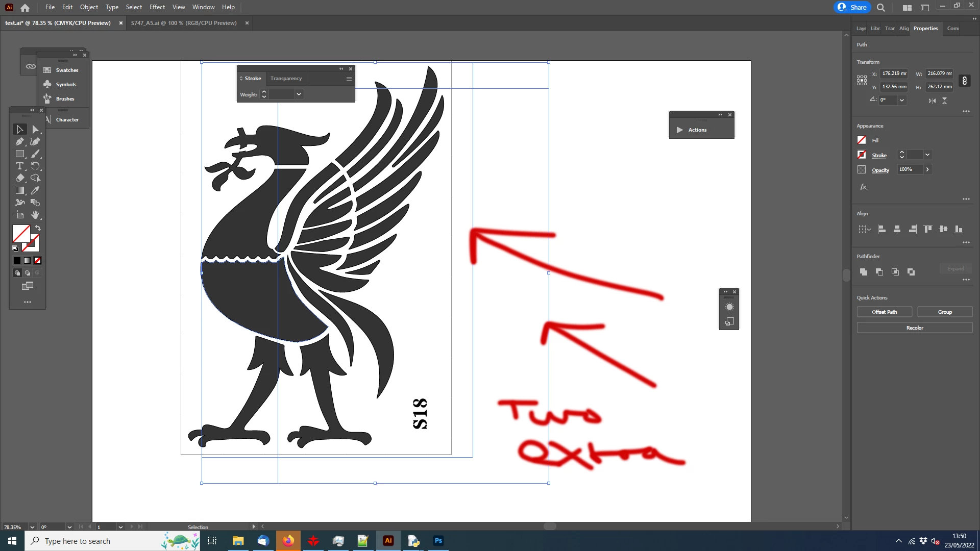Select the Direct Selection tool
The image size is (980, 551).
coord(35,130)
